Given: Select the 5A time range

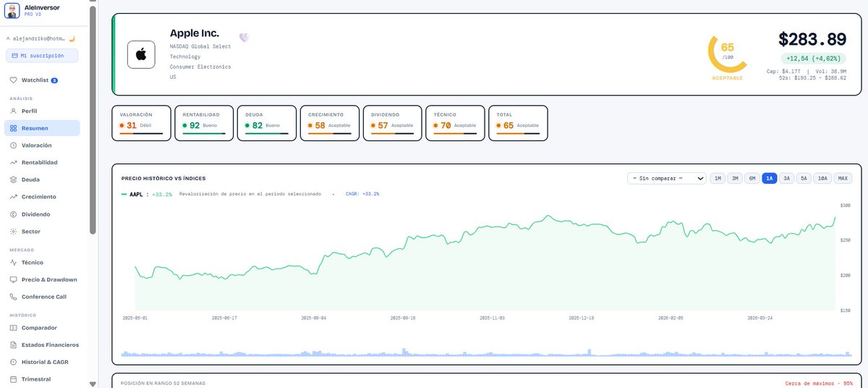Looking at the screenshot, I should pos(804,178).
